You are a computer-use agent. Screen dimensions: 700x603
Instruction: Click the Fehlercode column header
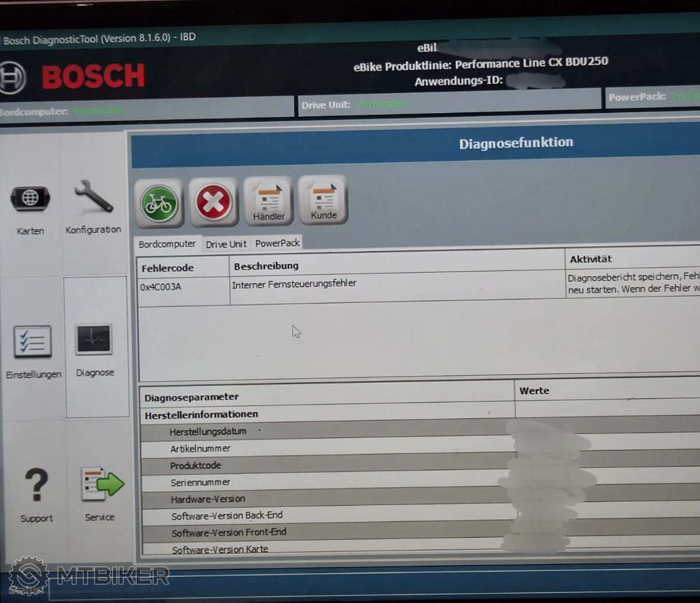pos(168,268)
